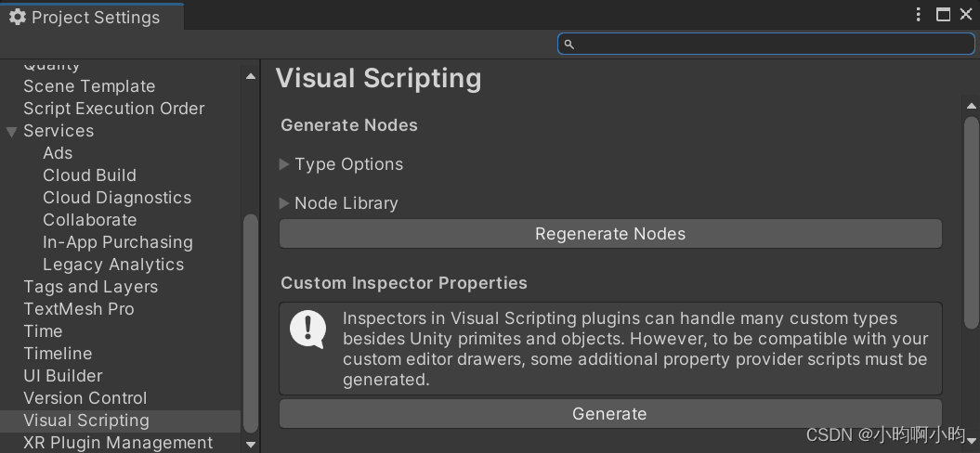980x453 pixels.
Task: Expand the Node Library foldout
Action: (x=283, y=203)
